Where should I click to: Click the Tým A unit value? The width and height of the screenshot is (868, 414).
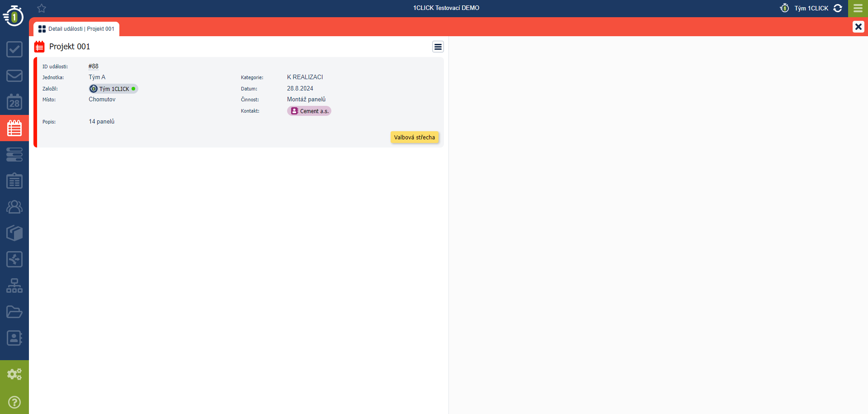[97, 77]
